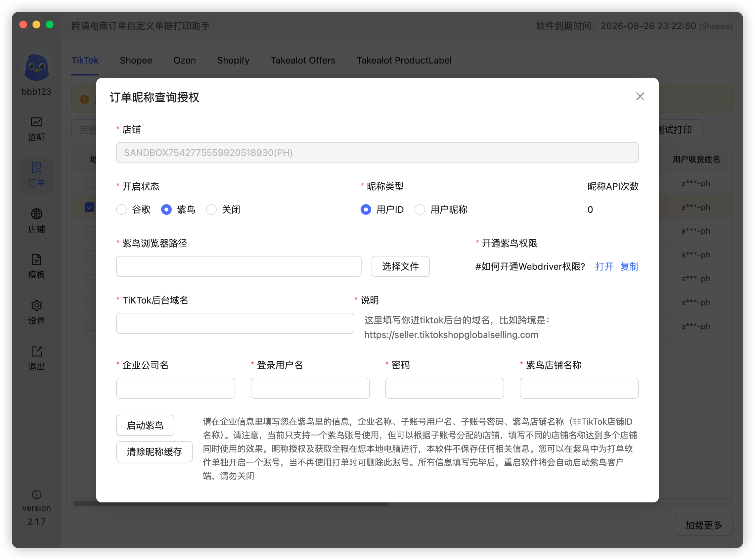The height and width of the screenshot is (560, 755).
Task: Select the 用户昵称 nickname type
Action: (x=420, y=210)
